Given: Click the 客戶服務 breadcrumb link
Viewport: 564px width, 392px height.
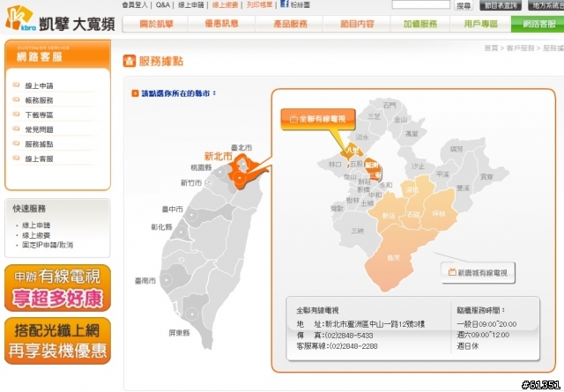Looking at the screenshot, I should coord(520,48).
